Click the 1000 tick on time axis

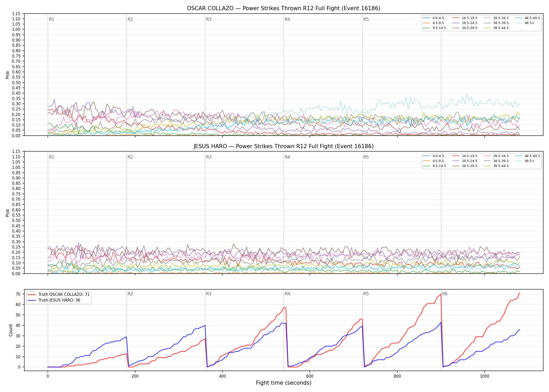coord(485,376)
